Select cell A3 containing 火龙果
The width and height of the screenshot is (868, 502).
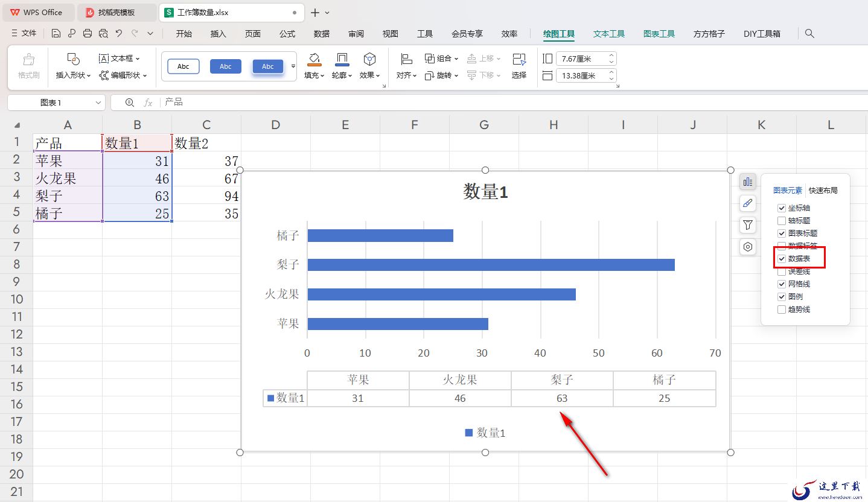coord(68,179)
